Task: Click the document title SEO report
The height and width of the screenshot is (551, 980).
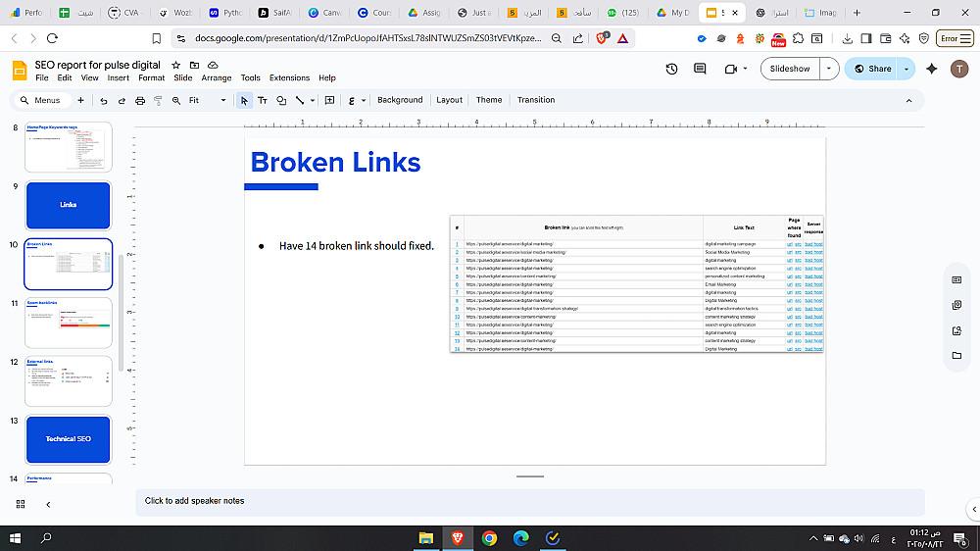Action: coord(97,65)
